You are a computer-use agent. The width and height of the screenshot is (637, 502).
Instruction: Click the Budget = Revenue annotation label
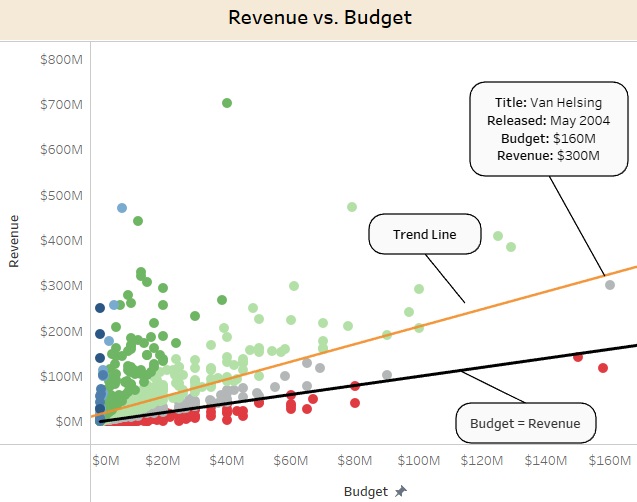coord(526,424)
